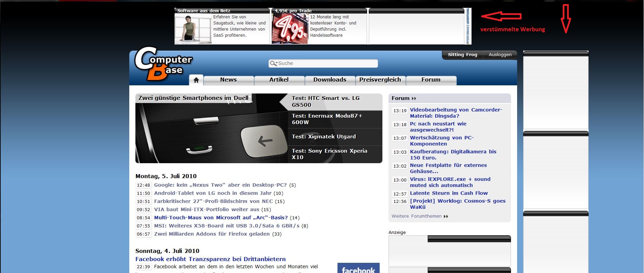Viewport: 644px width, 273px height.
Task: Open Facebook erhöht Tranzsparenz article
Action: click(x=211, y=259)
